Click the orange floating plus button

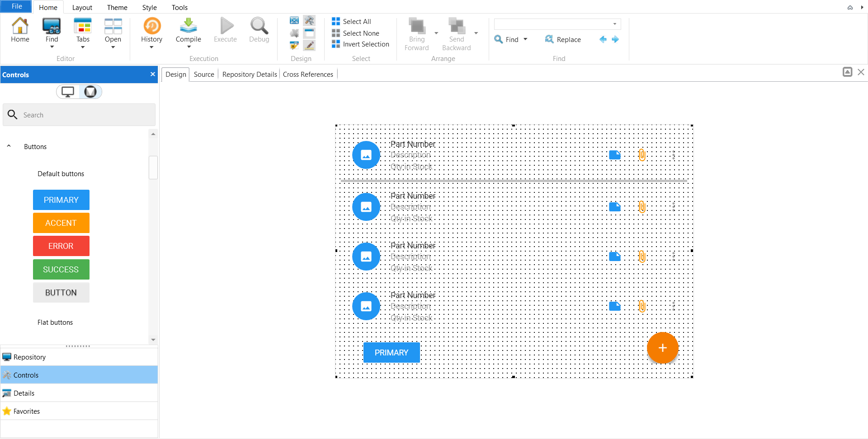pyautogui.click(x=662, y=348)
